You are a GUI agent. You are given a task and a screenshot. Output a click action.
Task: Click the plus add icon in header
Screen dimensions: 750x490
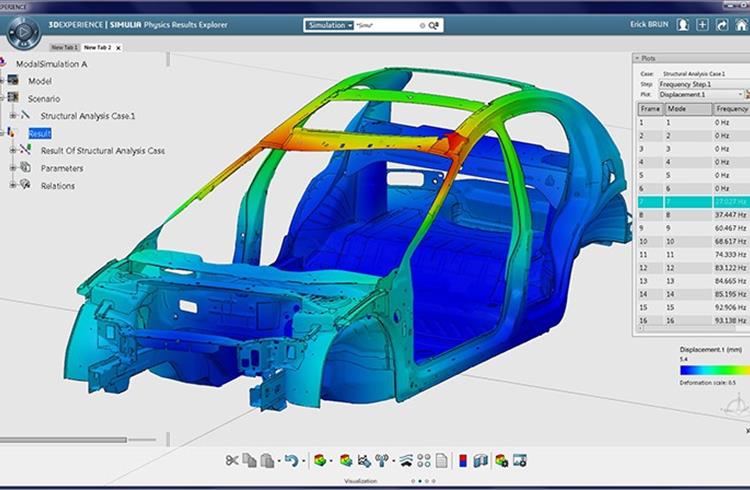tap(702, 25)
